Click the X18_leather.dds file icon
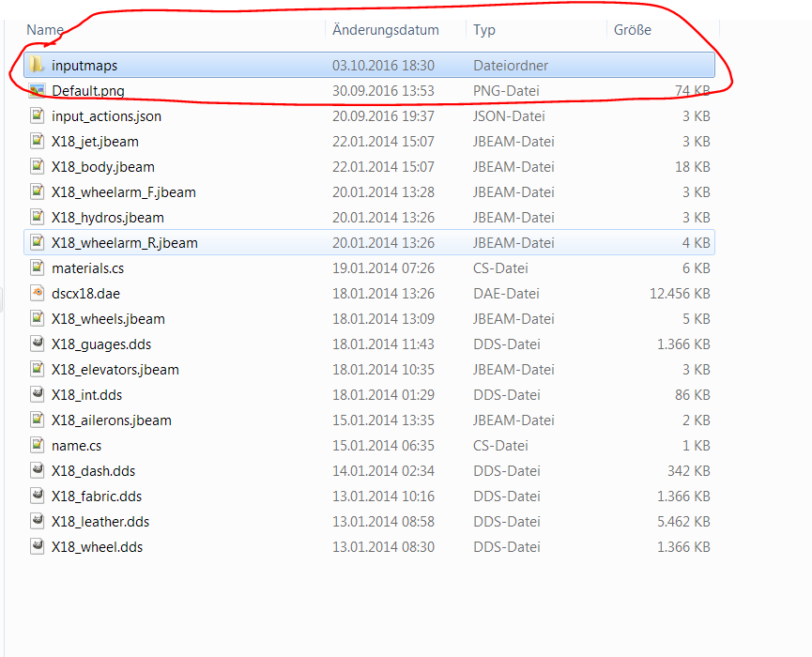Viewport: 812px width, 657px height. 37,521
